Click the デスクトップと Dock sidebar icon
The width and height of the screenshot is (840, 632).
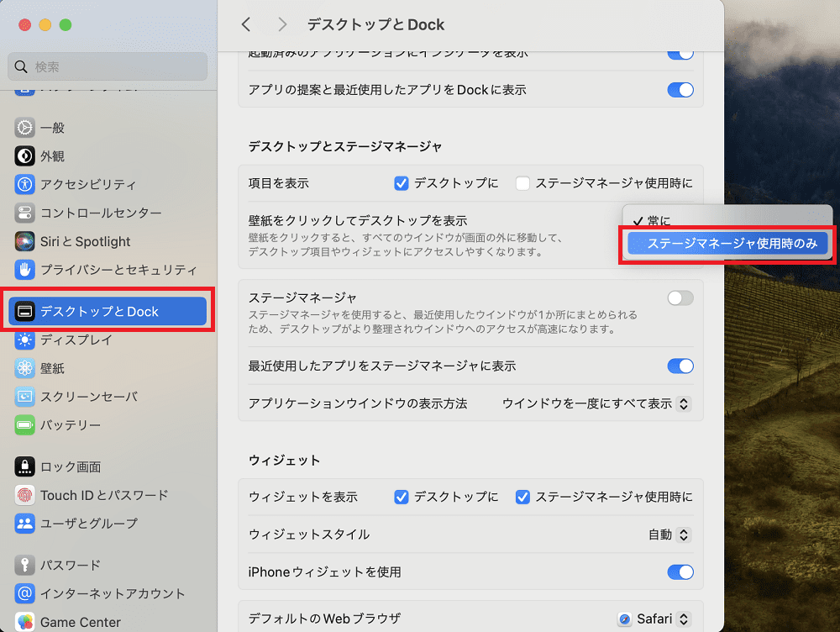click(24, 312)
